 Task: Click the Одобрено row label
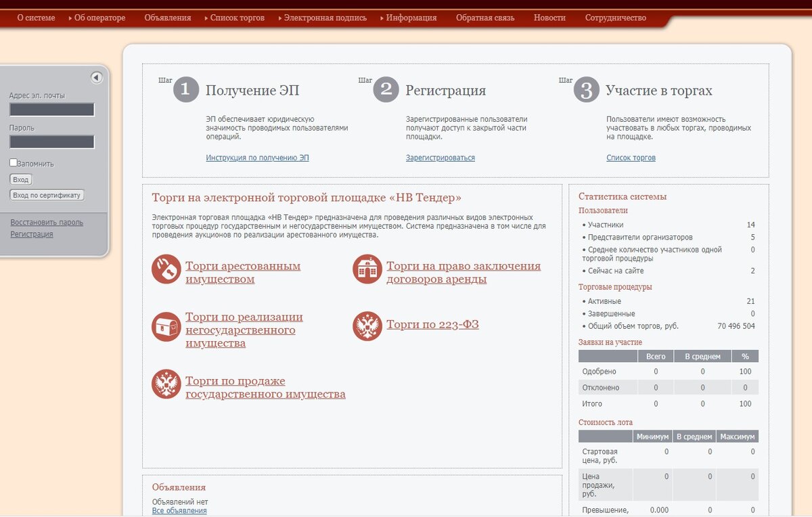tap(599, 372)
